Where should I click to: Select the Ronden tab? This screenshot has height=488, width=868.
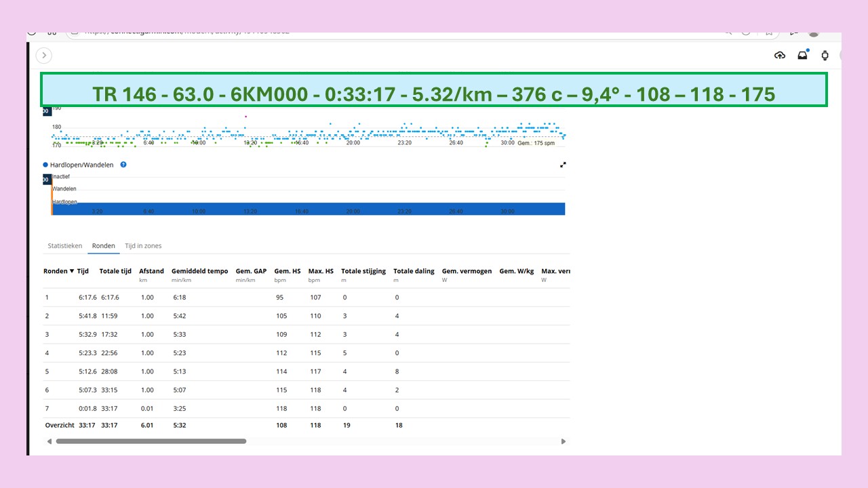pos(104,246)
